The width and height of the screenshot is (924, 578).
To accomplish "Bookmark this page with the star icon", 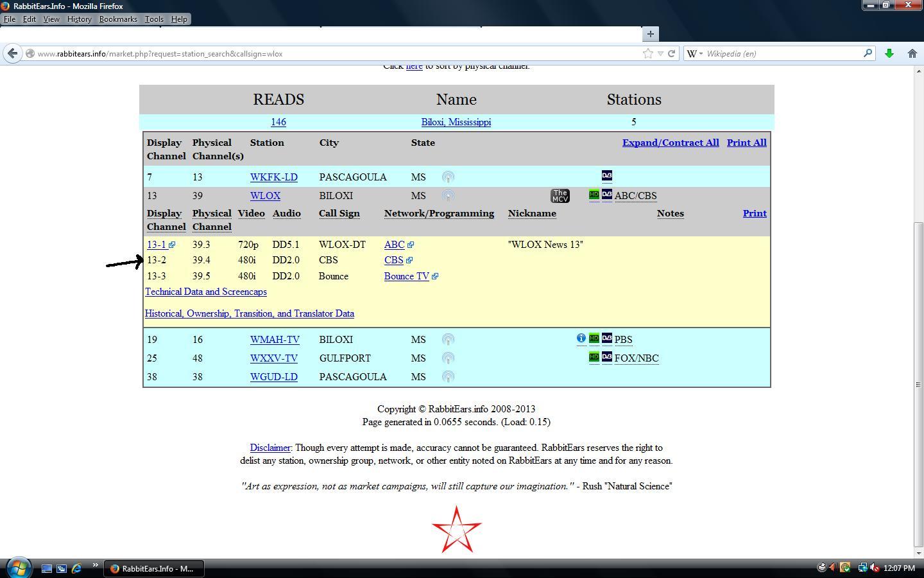I will point(648,54).
